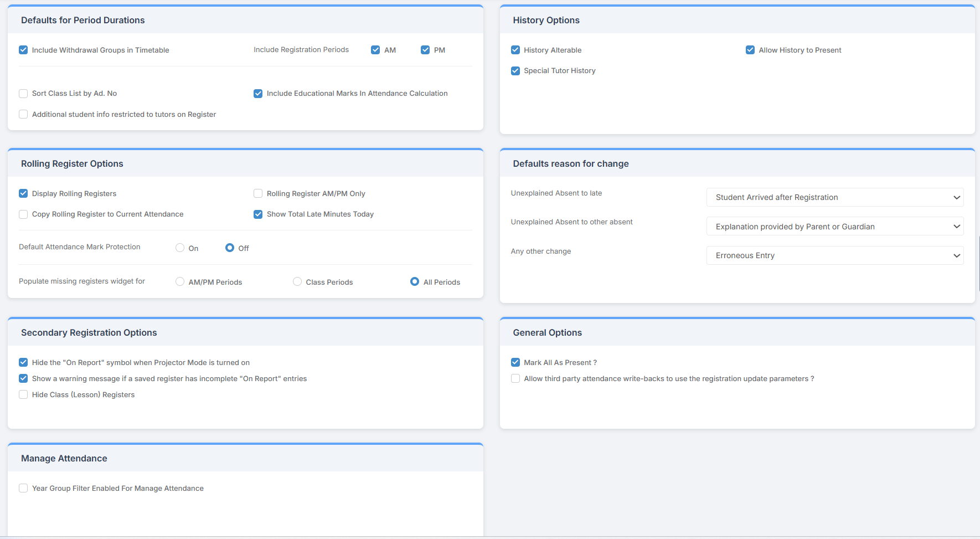980x539 pixels.
Task: Select AM/PM Periods for missing registers widget
Action: point(179,281)
